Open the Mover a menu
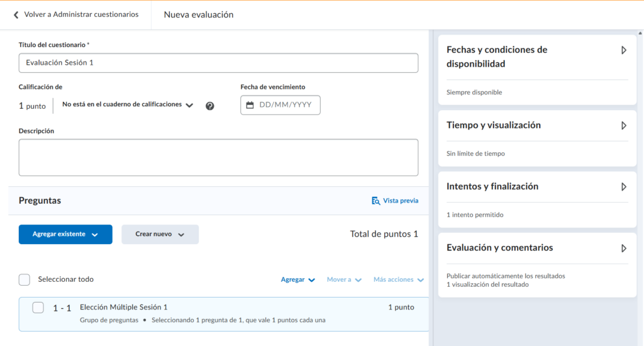The height and width of the screenshot is (346, 644). (x=344, y=279)
